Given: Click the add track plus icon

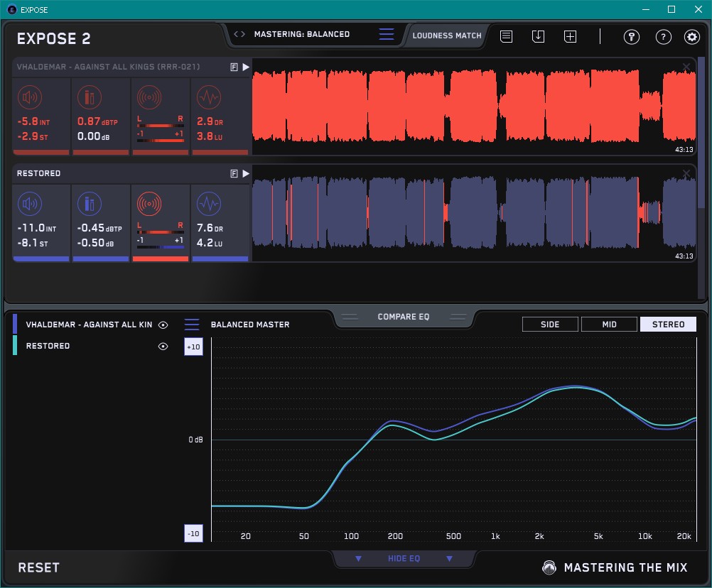Looking at the screenshot, I should 570,37.
